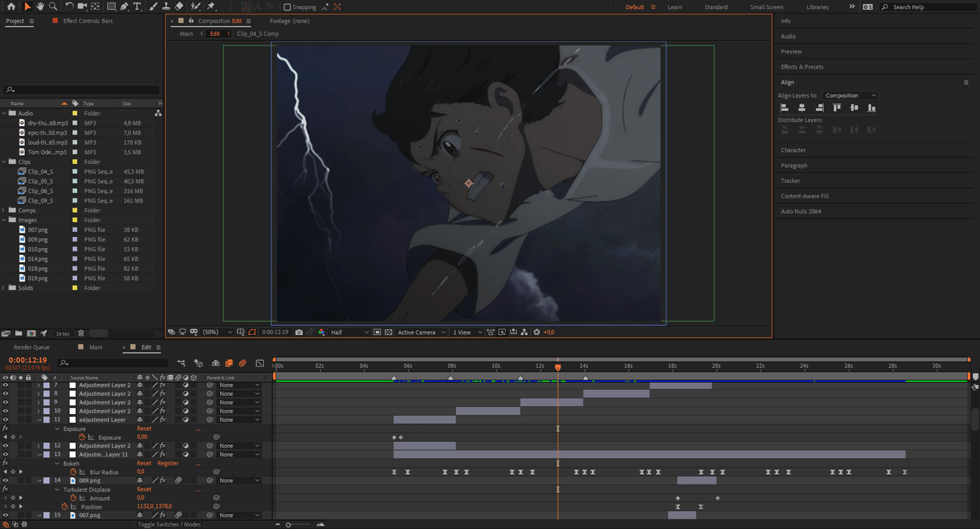980x529 pixels.
Task: Switch to the Small Screen workspace
Action: pyautogui.click(x=766, y=7)
